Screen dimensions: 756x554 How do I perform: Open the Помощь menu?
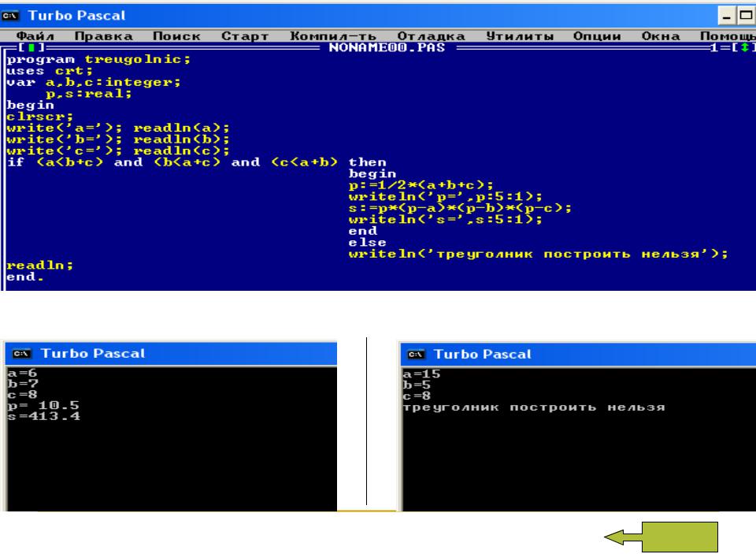(728, 36)
